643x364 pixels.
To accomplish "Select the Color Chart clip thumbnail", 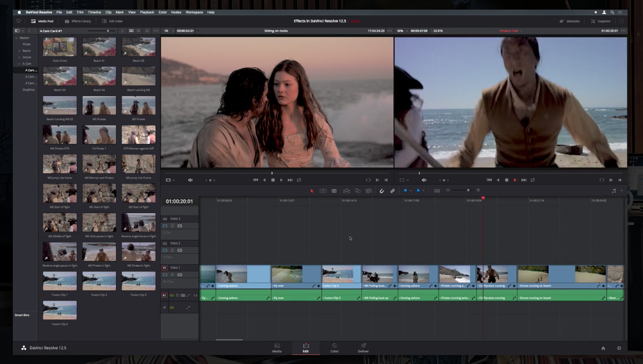I will pyautogui.click(x=60, y=47).
